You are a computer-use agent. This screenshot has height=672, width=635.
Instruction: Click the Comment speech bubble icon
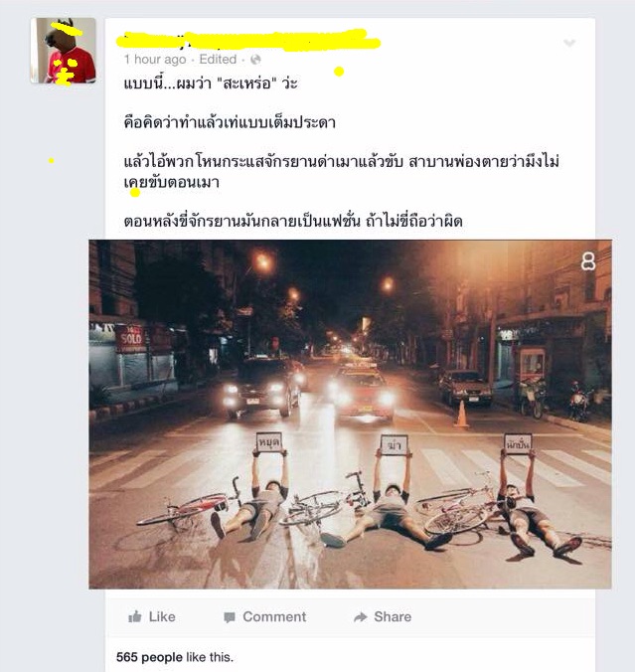pyautogui.click(x=230, y=617)
